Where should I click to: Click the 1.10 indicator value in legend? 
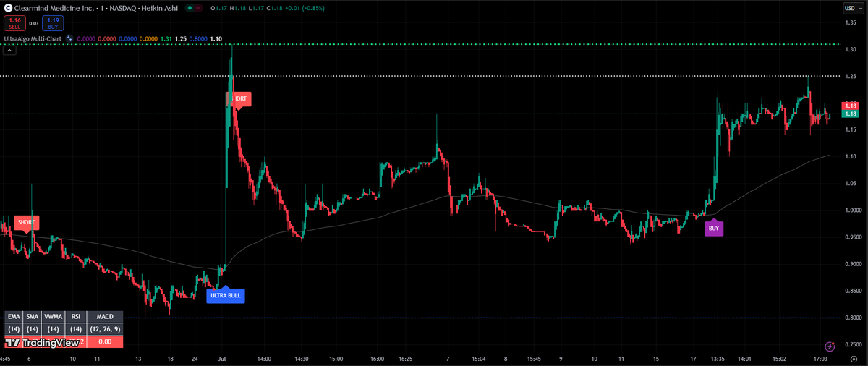[216, 38]
